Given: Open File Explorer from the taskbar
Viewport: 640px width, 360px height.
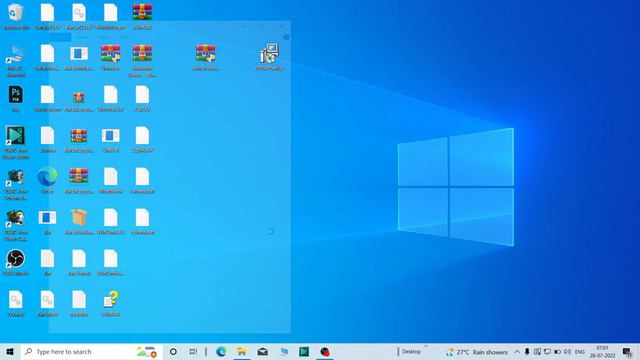Looking at the screenshot, I should [242, 351].
